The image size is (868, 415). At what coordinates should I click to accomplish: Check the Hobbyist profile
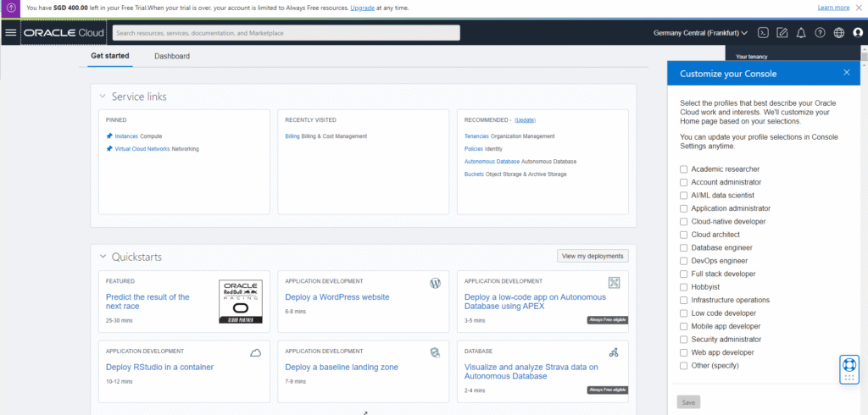(684, 287)
